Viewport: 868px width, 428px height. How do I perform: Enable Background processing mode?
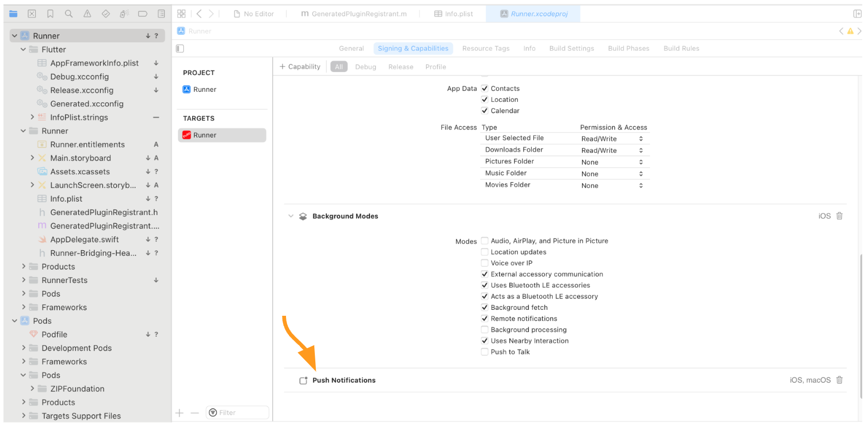pyautogui.click(x=485, y=330)
